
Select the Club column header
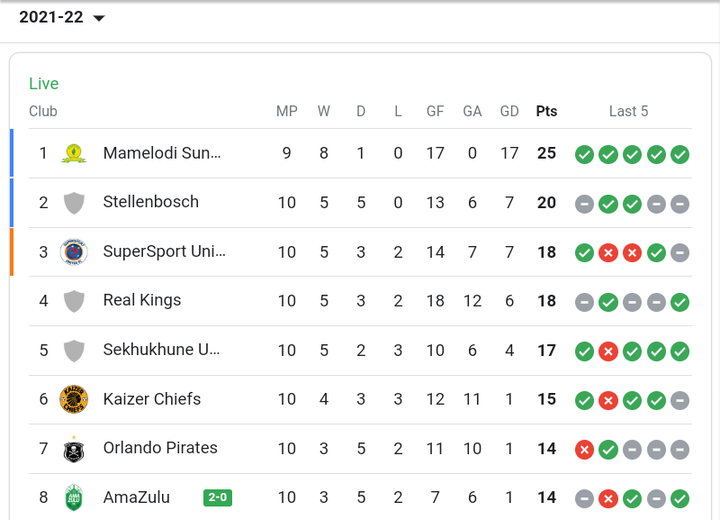(43, 111)
